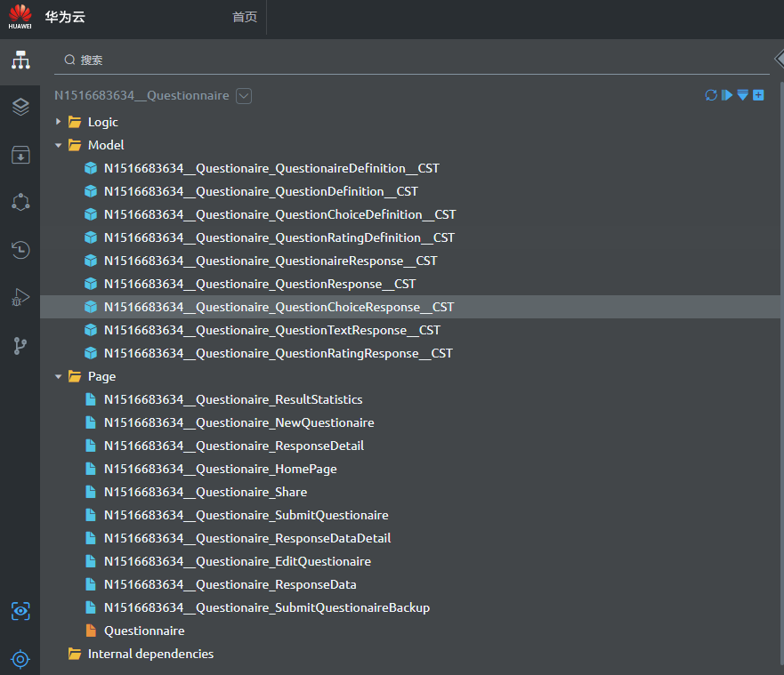Viewport: 784px width, 675px height.
Task: Open the history clock sidebar icon
Action: coord(20,250)
